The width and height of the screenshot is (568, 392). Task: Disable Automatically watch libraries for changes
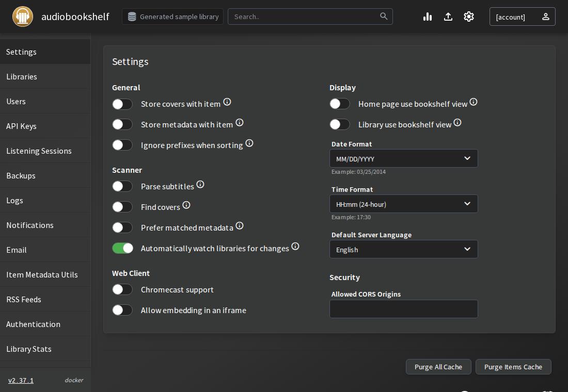(122, 249)
